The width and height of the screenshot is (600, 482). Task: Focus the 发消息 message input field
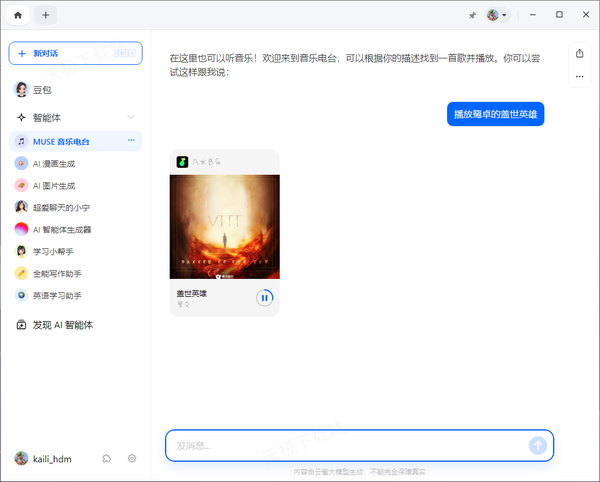coord(348,446)
